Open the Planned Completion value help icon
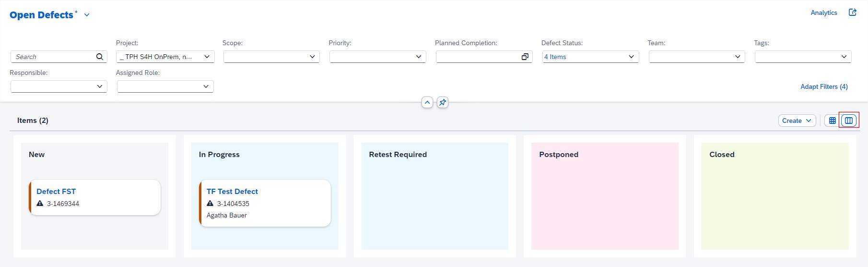This screenshot has height=267, width=868. (525, 57)
